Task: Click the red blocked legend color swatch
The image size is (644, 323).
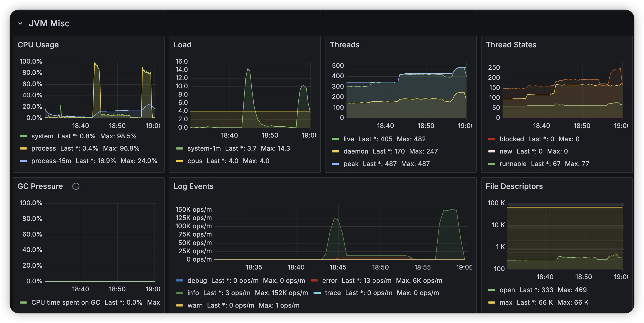Action: coord(492,139)
